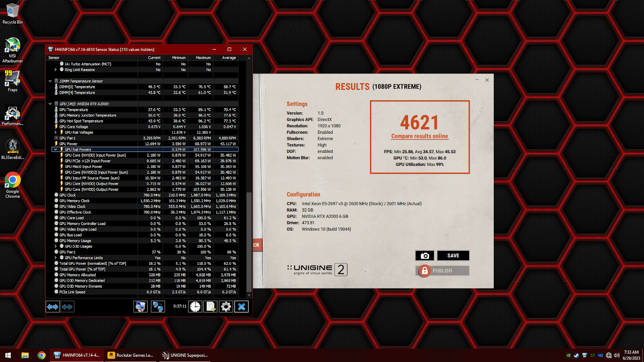The height and width of the screenshot is (362, 644).
Task: Click the lock icon on the Publish button
Action: 425,271
